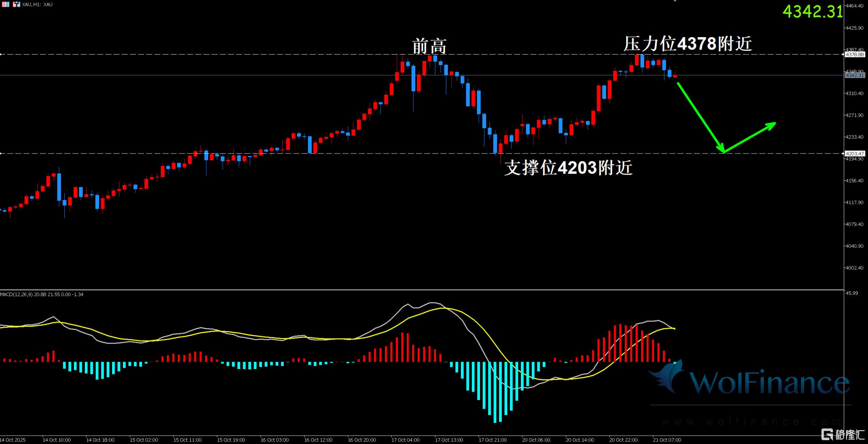Click the 17 Oct 04:00 time axis label

point(405,440)
